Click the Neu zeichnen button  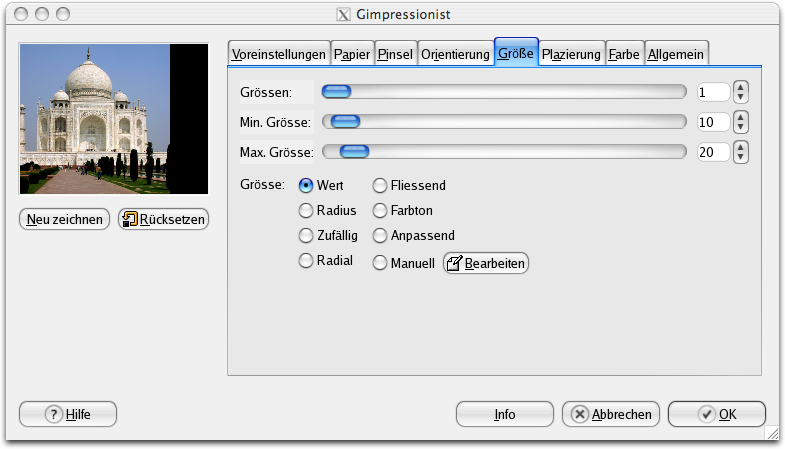click(x=64, y=219)
